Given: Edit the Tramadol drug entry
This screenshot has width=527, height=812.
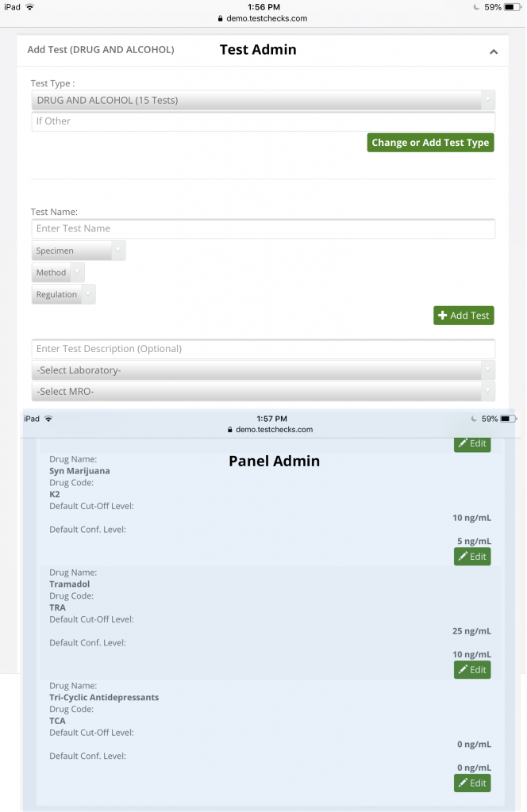Looking at the screenshot, I should pos(472,669).
